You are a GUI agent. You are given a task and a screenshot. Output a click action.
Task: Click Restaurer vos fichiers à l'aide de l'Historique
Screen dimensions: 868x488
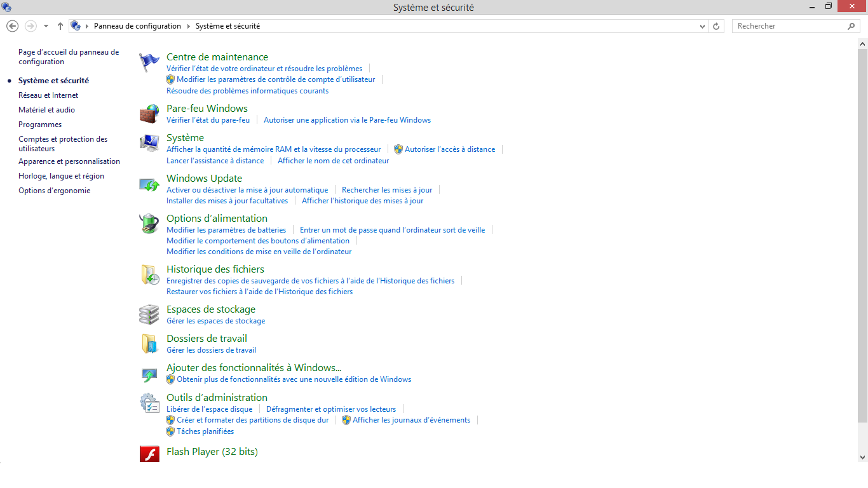click(259, 292)
